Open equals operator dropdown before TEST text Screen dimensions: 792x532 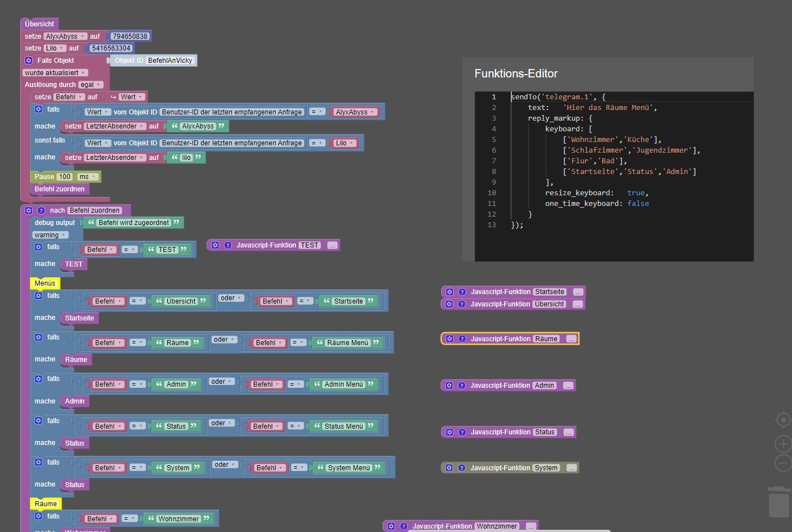[130, 250]
